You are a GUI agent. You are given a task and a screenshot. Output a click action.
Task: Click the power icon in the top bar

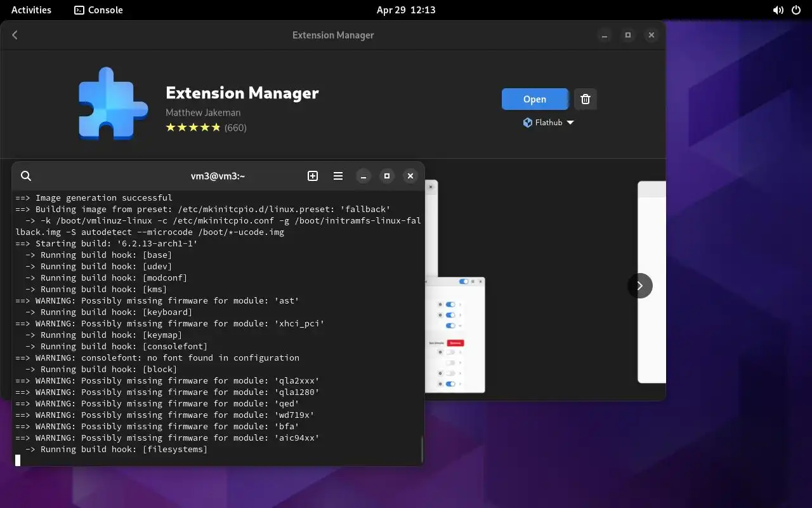pyautogui.click(x=797, y=10)
